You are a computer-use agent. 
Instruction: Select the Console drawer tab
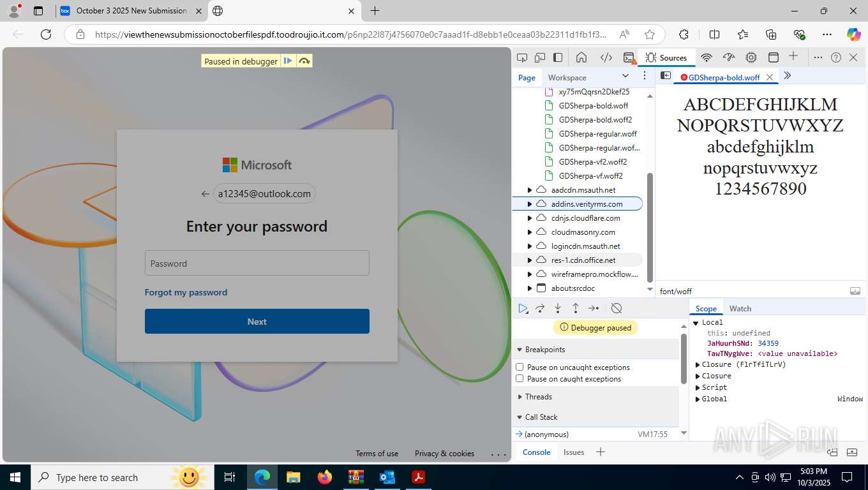536,452
